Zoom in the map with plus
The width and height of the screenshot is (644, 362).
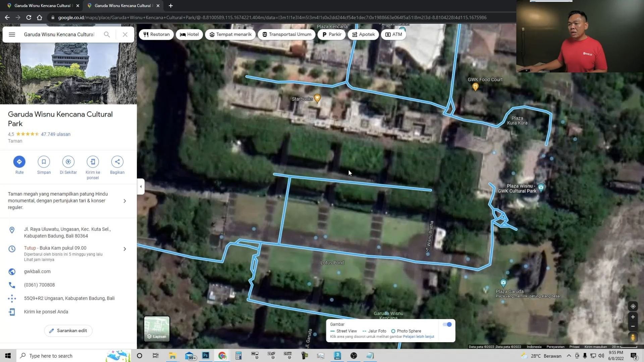pyautogui.click(x=633, y=317)
